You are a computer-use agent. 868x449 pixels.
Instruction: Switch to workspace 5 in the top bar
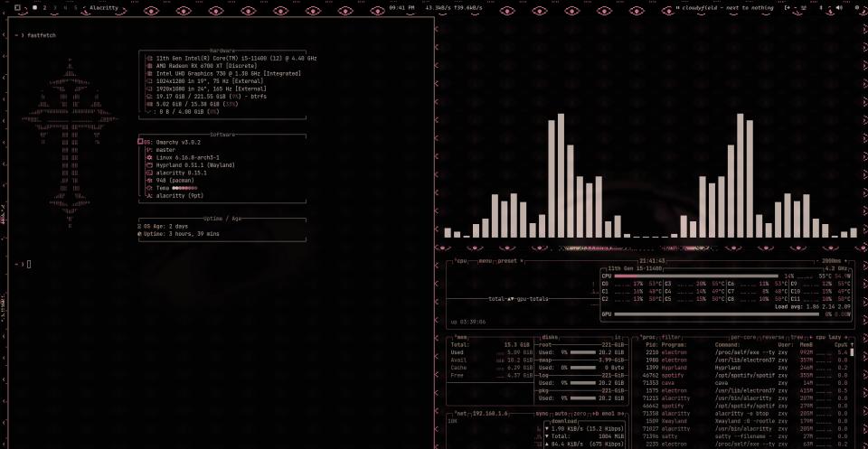tap(75, 8)
